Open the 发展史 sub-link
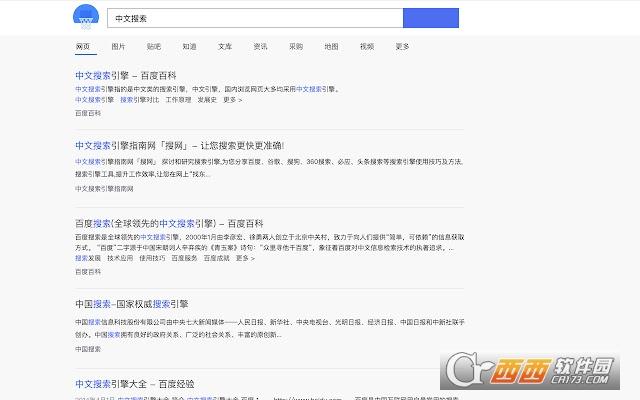 tap(207, 100)
